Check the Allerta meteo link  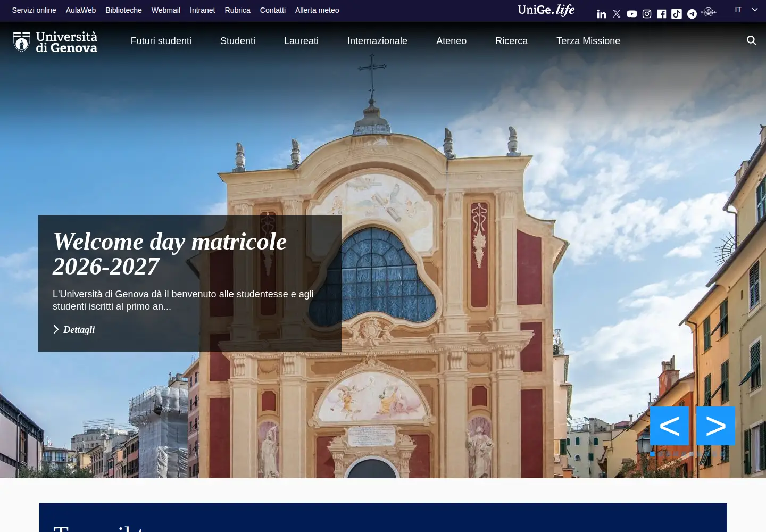(317, 10)
